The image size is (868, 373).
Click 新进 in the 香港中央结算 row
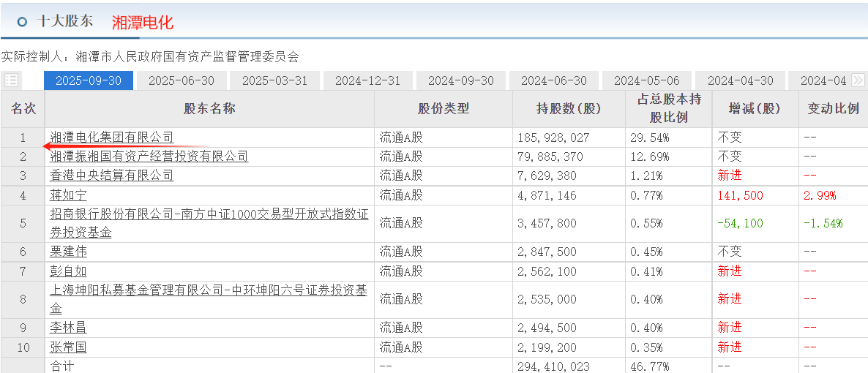pyautogui.click(x=730, y=176)
